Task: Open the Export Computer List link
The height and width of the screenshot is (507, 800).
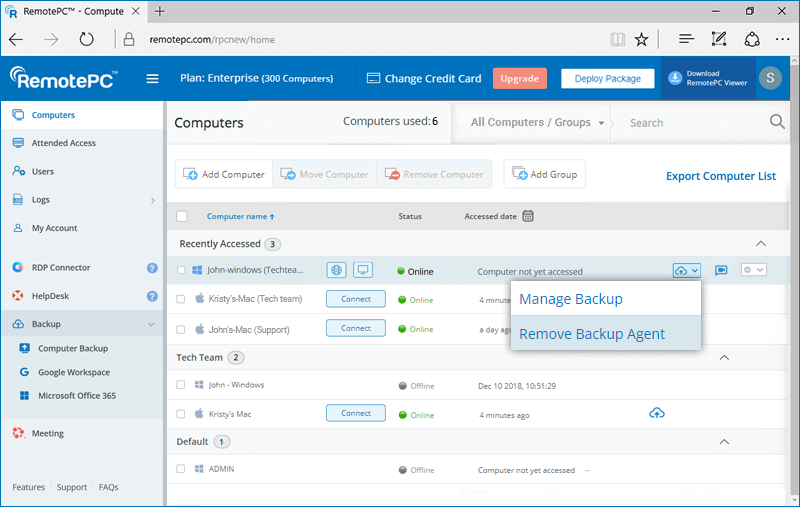Action: tap(720, 176)
